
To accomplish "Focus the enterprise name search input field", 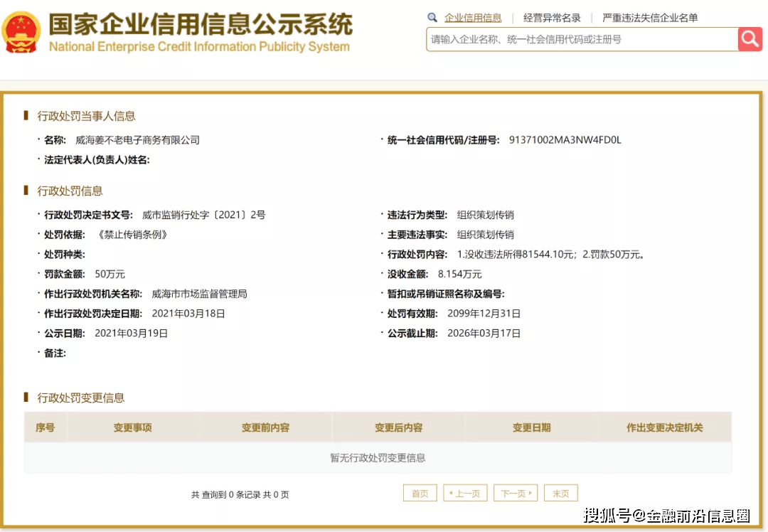I will 582,40.
